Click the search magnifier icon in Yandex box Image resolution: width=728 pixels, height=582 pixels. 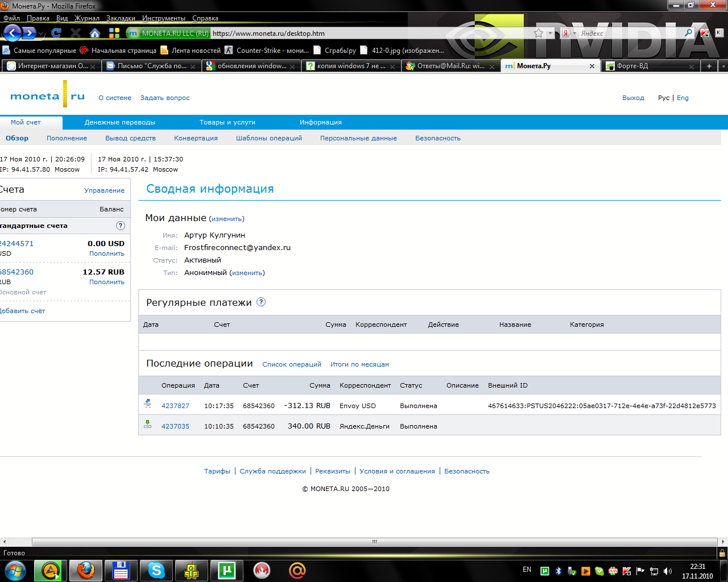click(689, 33)
